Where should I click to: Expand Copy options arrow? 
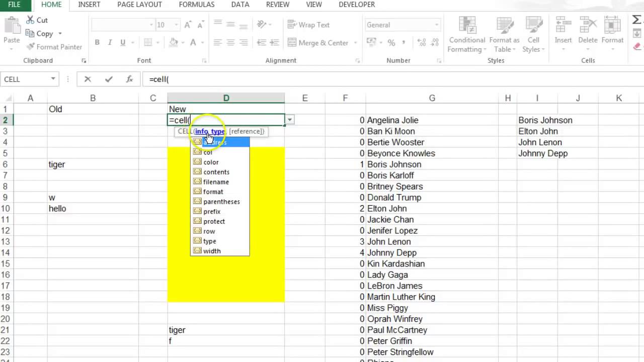(x=60, y=34)
